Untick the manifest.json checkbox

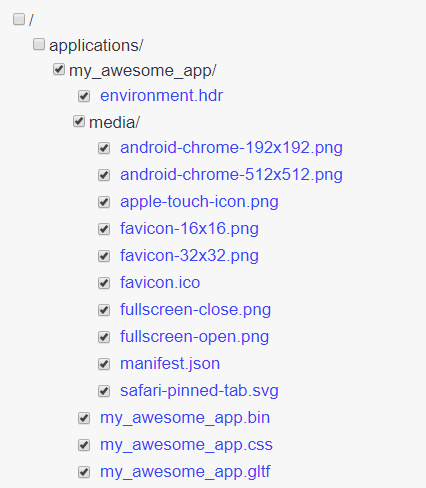pyautogui.click(x=104, y=364)
